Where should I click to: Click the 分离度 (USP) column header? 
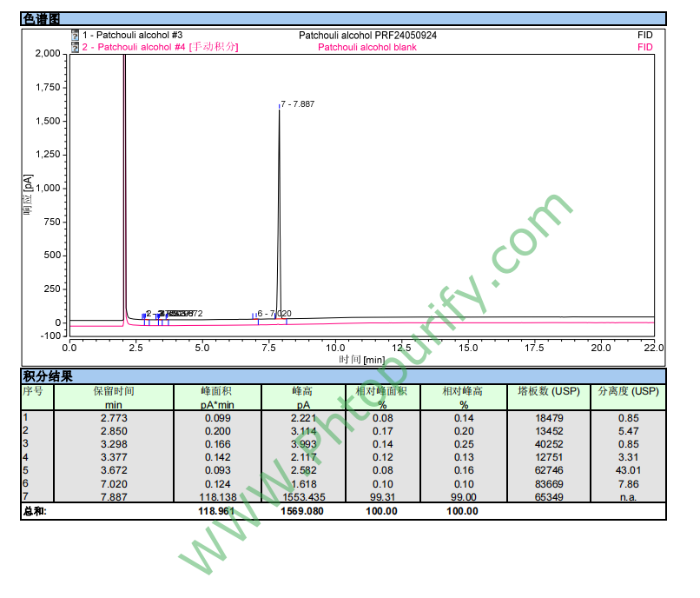(x=628, y=392)
